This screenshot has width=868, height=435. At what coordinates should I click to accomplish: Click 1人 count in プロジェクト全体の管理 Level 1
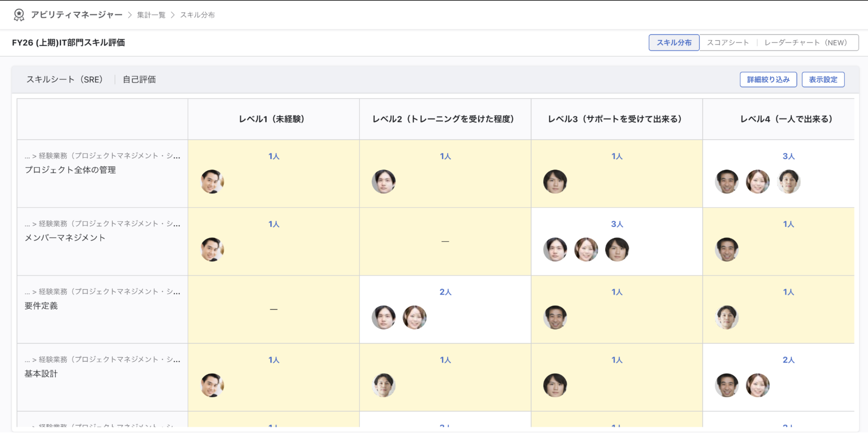(x=274, y=156)
